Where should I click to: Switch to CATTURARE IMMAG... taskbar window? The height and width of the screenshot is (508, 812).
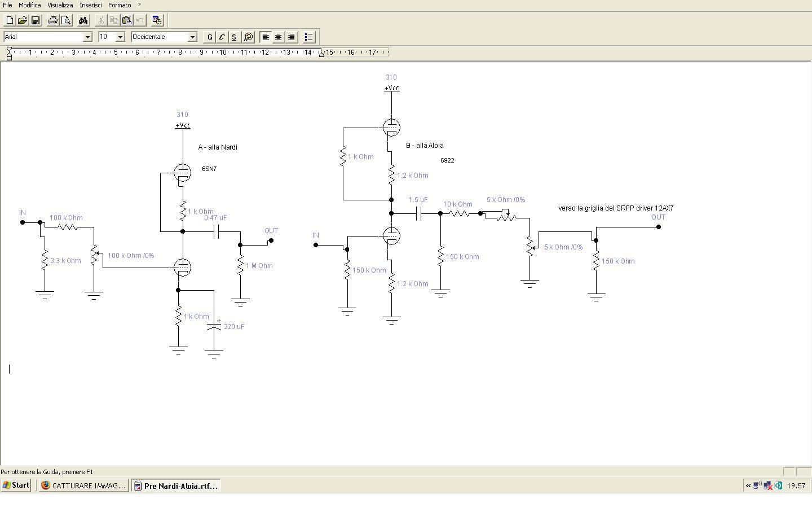point(83,485)
